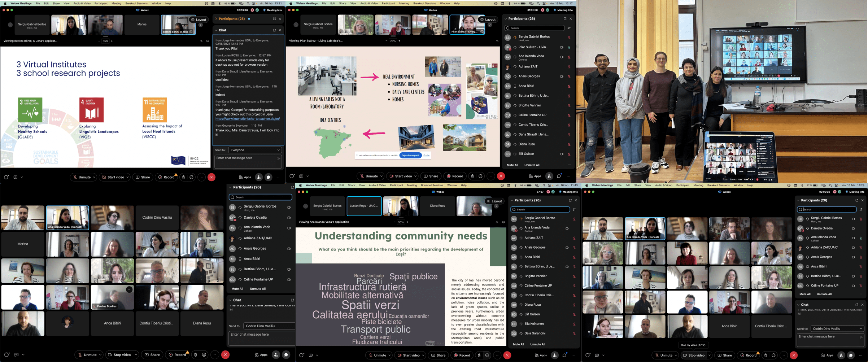Open Audio & Video menu in 12:17 menu bar

click(369, 3)
